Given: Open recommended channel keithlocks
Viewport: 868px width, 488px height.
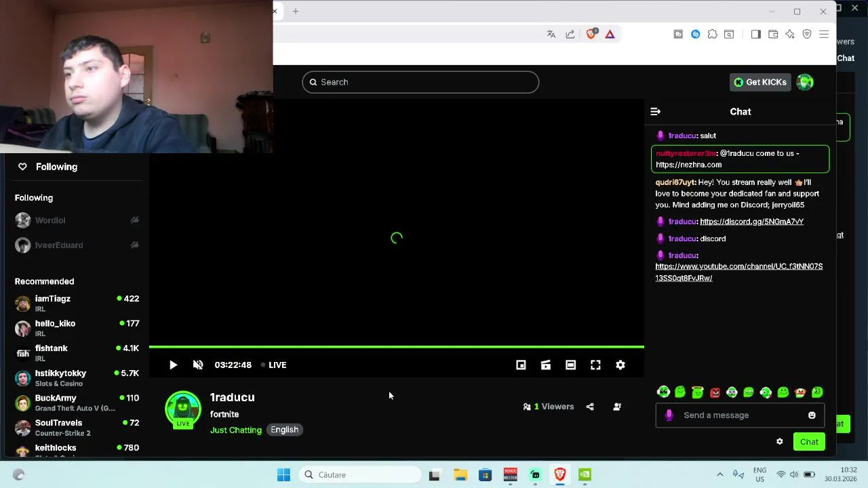Looking at the screenshot, I should [x=77, y=450].
